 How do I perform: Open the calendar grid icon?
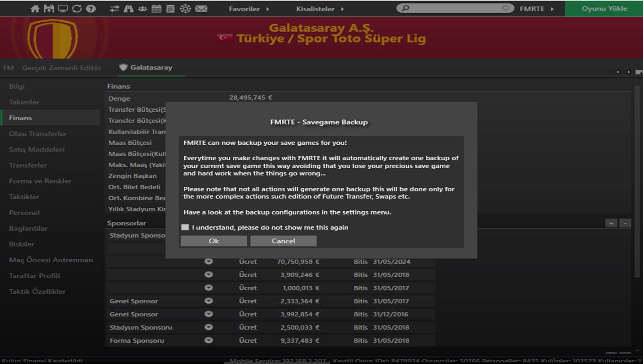coord(156,8)
